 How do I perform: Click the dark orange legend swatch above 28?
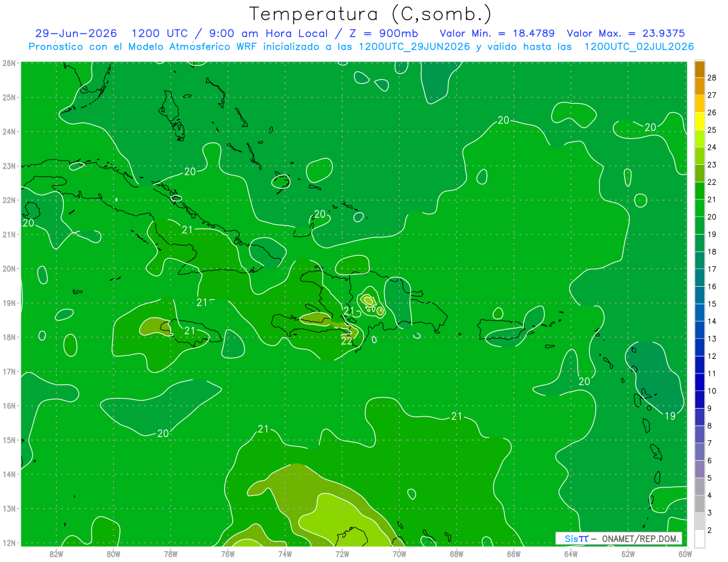pyautogui.click(x=699, y=70)
